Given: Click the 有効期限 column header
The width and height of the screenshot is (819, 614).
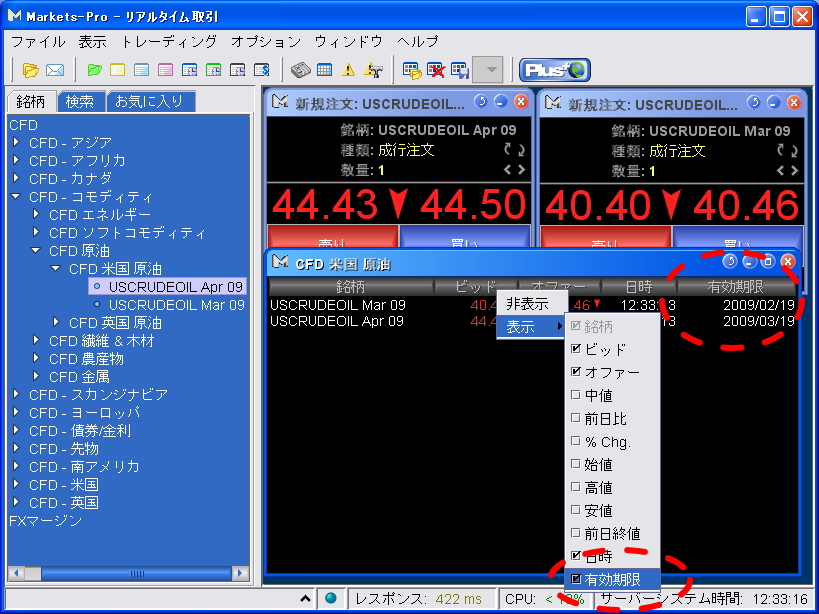Looking at the screenshot, I should (735, 286).
